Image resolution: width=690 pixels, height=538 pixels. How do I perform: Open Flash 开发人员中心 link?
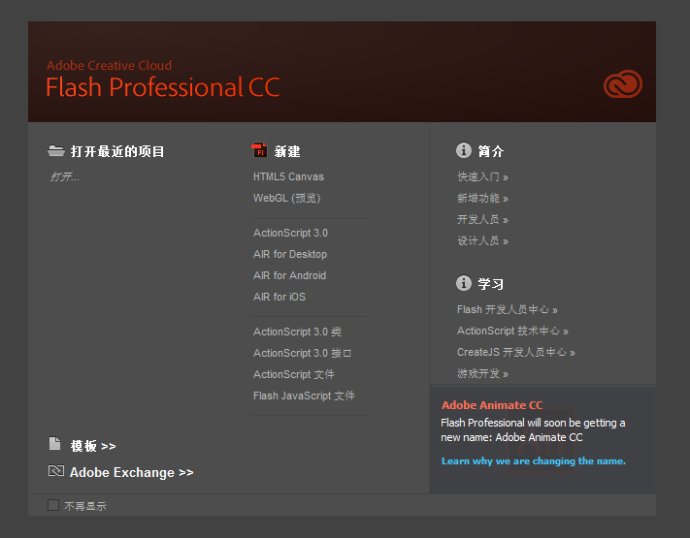click(507, 310)
